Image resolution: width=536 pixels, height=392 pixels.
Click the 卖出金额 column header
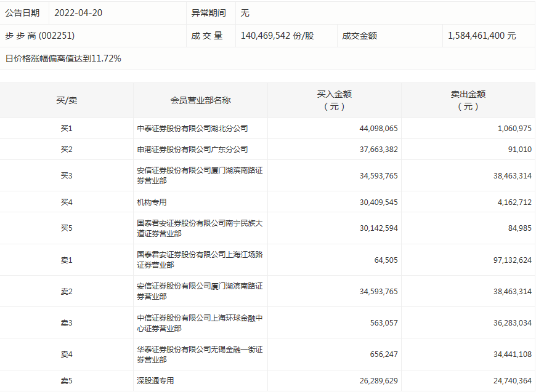click(x=468, y=100)
